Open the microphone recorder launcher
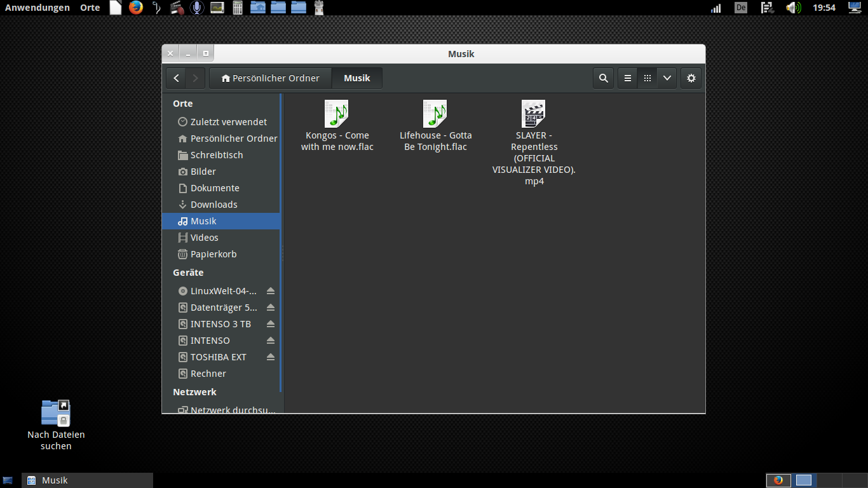This screenshot has width=868, height=488. [x=197, y=8]
